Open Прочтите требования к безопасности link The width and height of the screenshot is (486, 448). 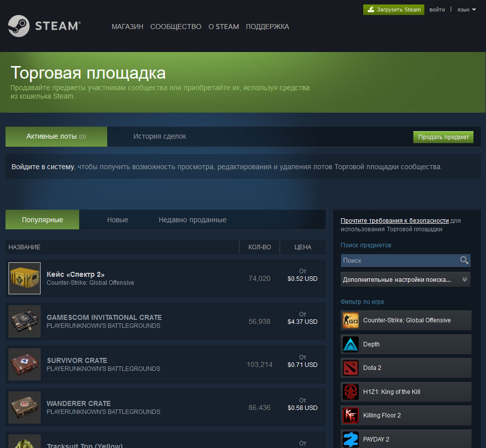(x=395, y=220)
